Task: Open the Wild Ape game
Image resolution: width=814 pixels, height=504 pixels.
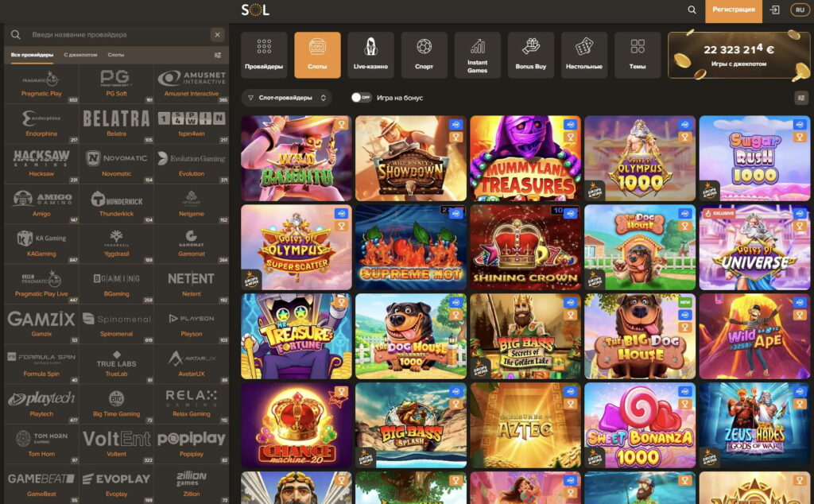Action: tap(754, 336)
